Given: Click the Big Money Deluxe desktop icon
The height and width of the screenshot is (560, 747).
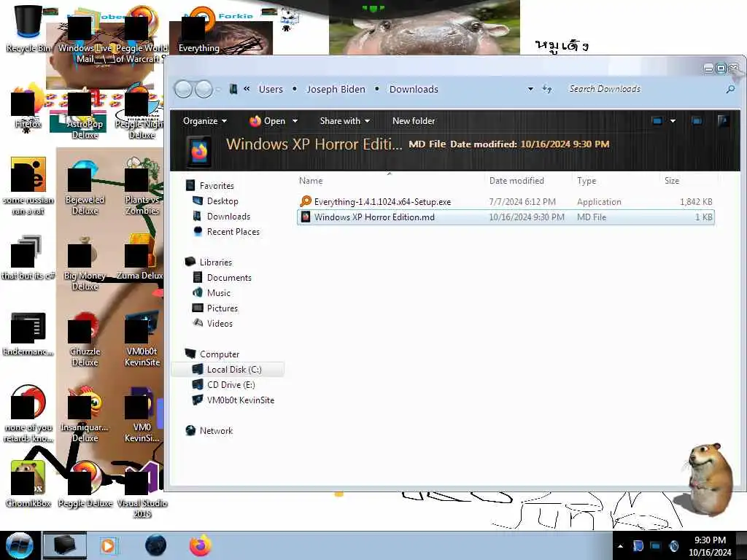Looking at the screenshot, I should click(x=85, y=263).
